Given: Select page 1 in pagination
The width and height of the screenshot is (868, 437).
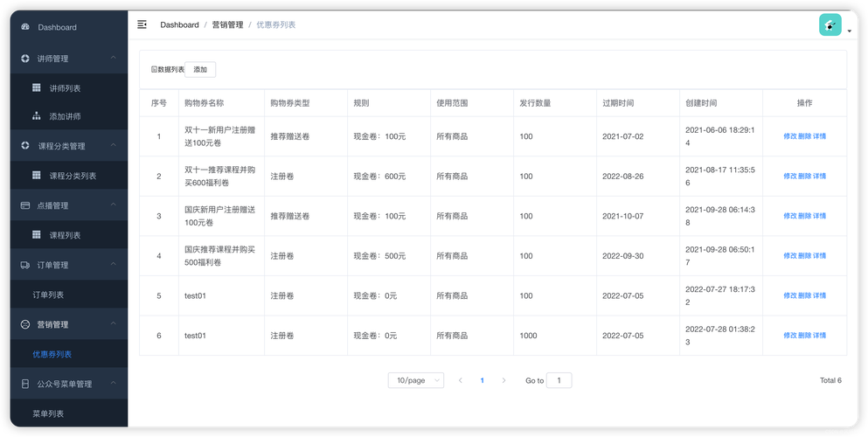Looking at the screenshot, I should (483, 380).
